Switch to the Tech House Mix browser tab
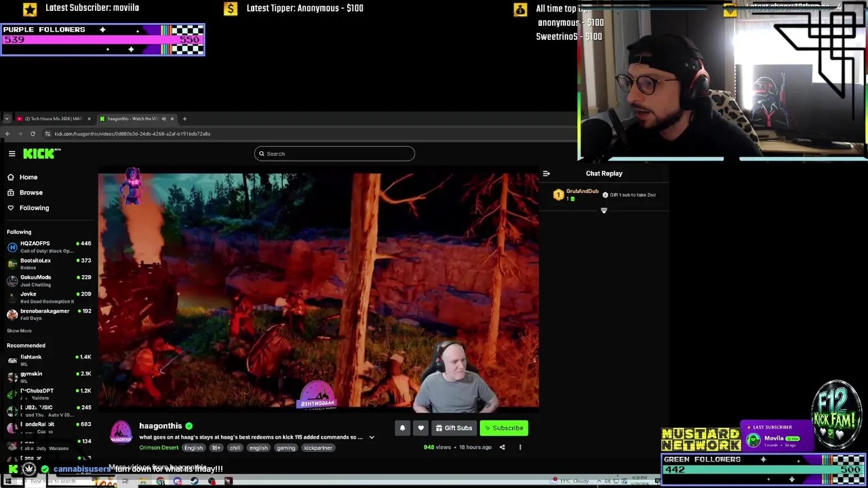 tap(53, 119)
